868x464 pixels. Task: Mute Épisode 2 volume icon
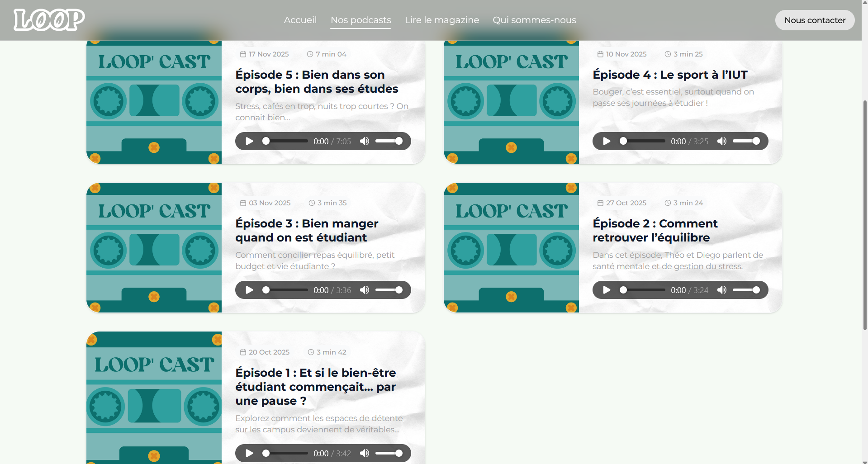pyautogui.click(x=722, y=290)
